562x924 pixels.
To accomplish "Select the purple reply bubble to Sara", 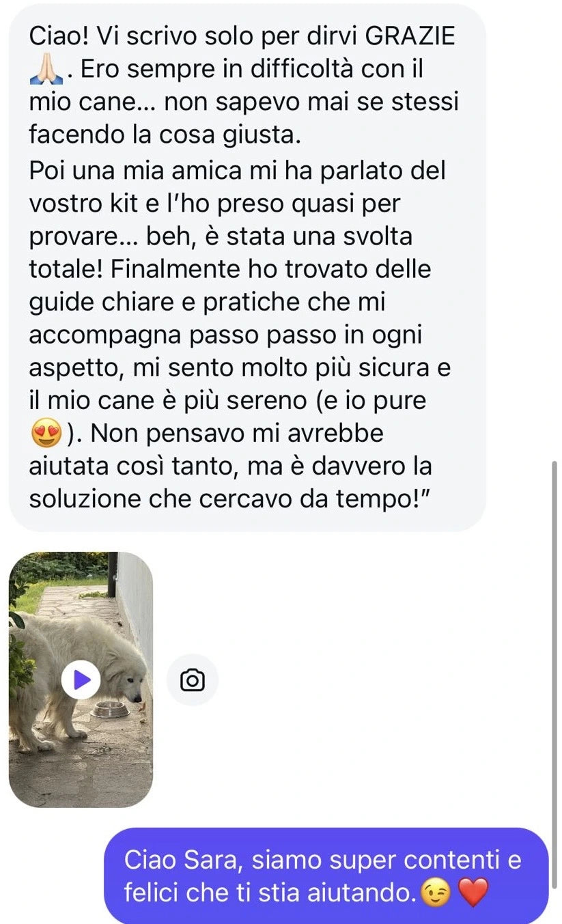I will pos(326,876).
